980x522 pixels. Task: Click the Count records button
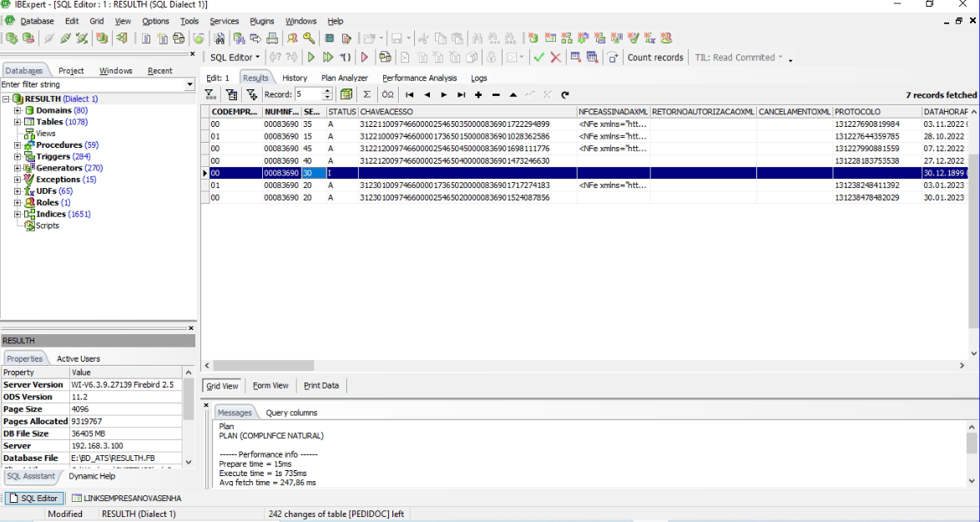pyautogui.click(x=655, y=58)
